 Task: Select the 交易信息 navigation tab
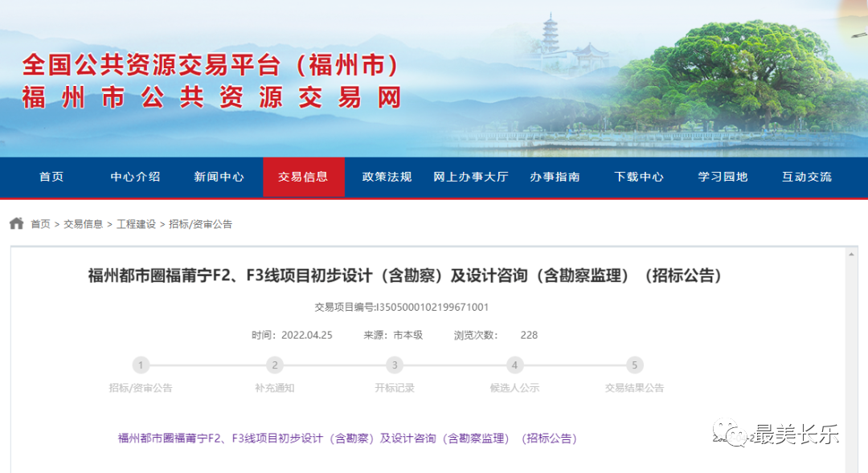[x=303, y=177]
